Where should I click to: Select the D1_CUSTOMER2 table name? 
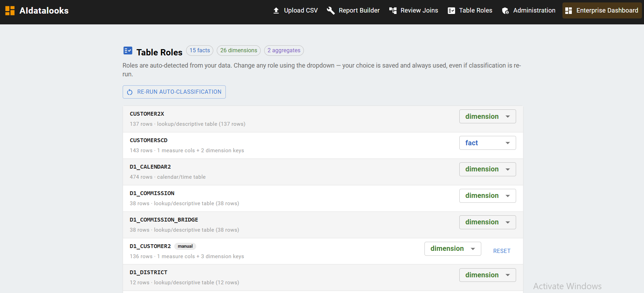click(x=150, y=246)
